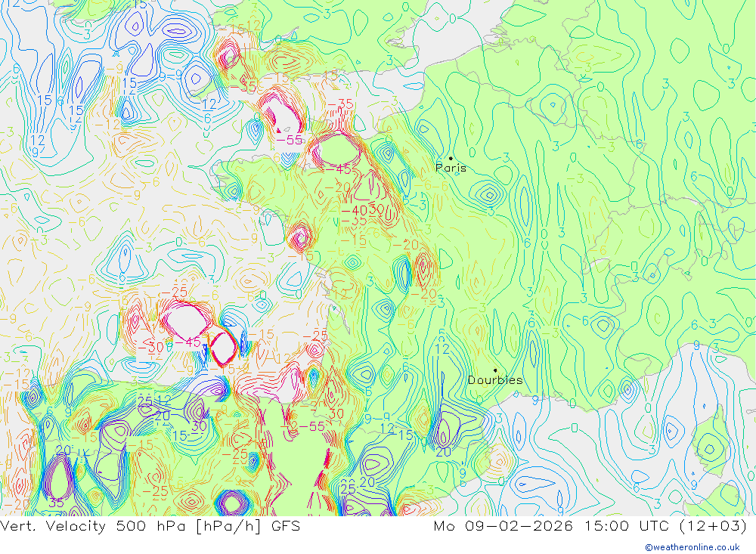756x554 pixels.
Task: Click the black dot marker above Paris
Action: tap(451, 158)
